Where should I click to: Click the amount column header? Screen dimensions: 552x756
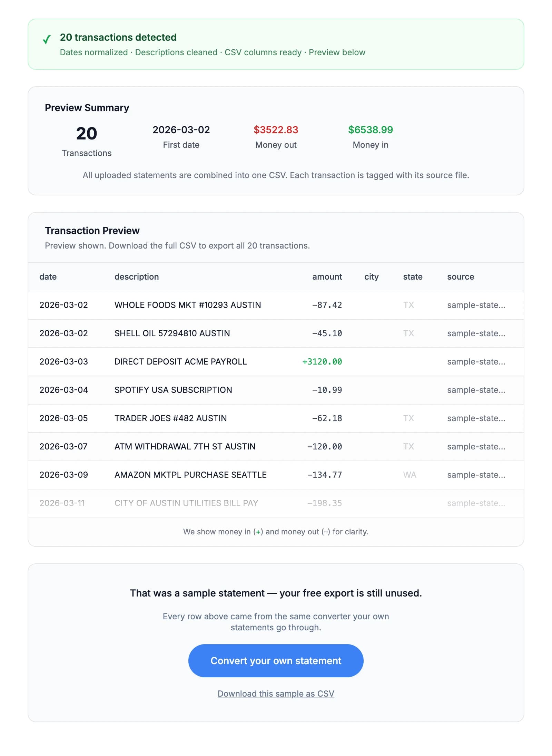[327, 277]
